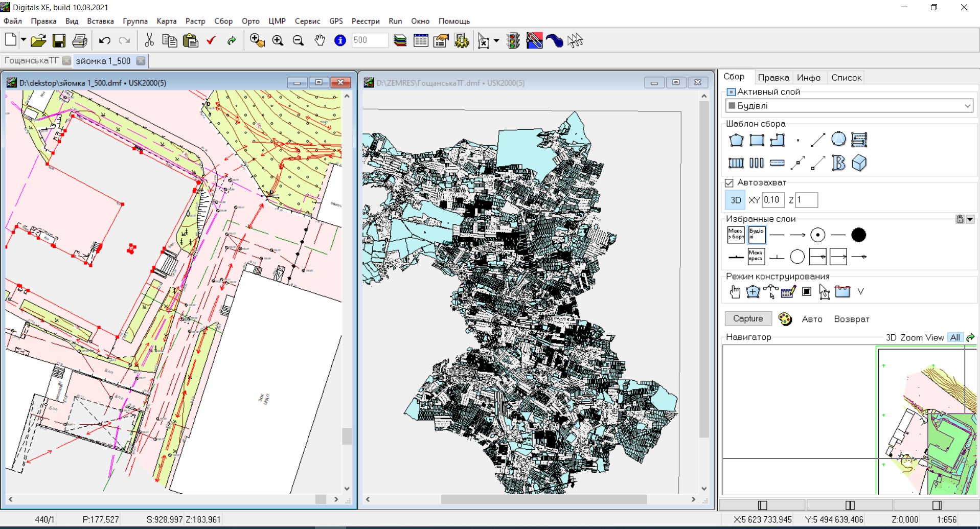Click the palette icon next to Capture
This screenshot has height=529, width=980.
[785, 318]
